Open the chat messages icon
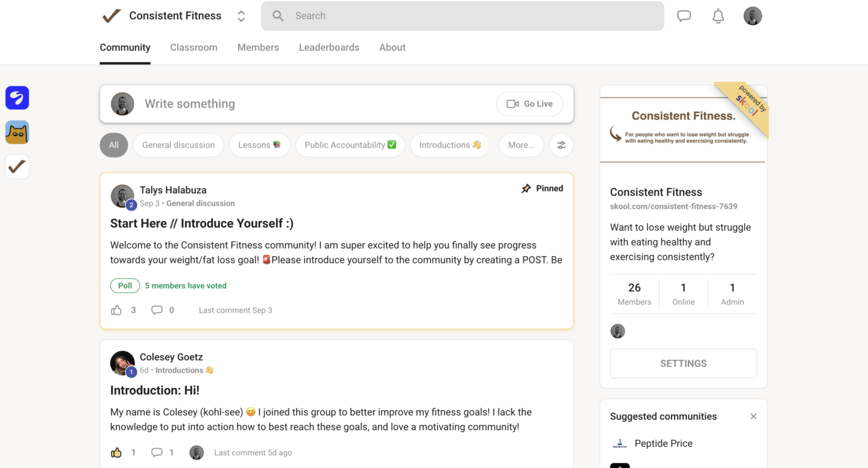Image resolution: width=868 pixels, height=468 pixels. (684, 16)
